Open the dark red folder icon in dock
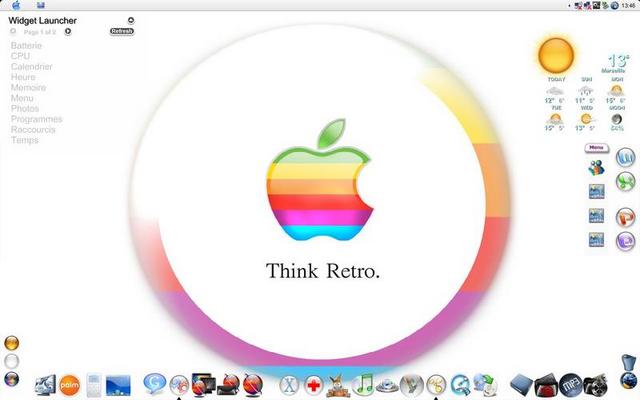This screenshot has width=640, height=400. 546,385
